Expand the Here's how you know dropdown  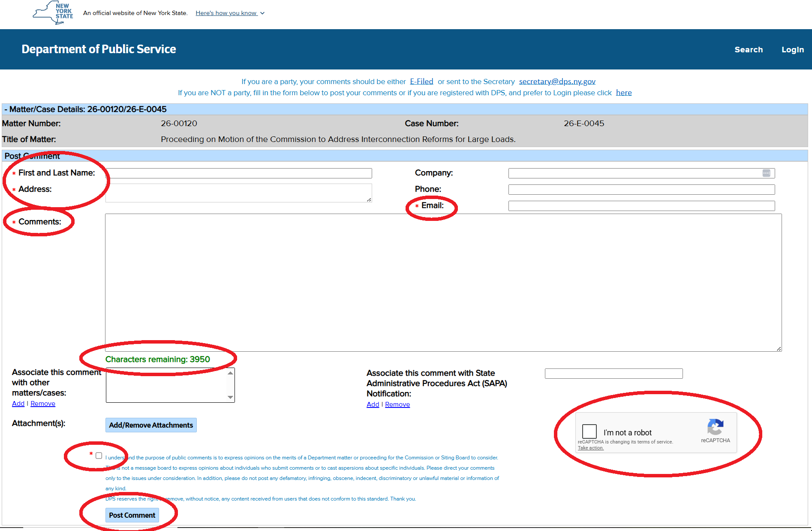coord(230,13)
